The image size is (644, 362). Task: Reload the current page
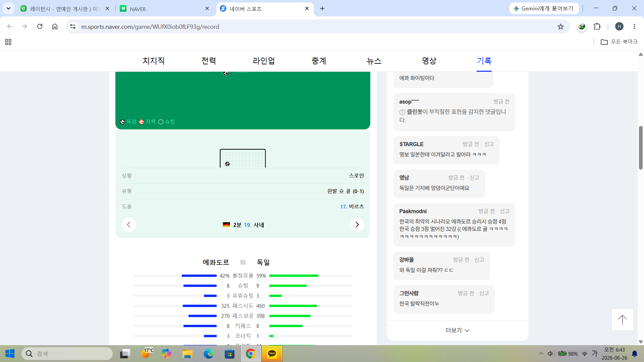[40, 26]
